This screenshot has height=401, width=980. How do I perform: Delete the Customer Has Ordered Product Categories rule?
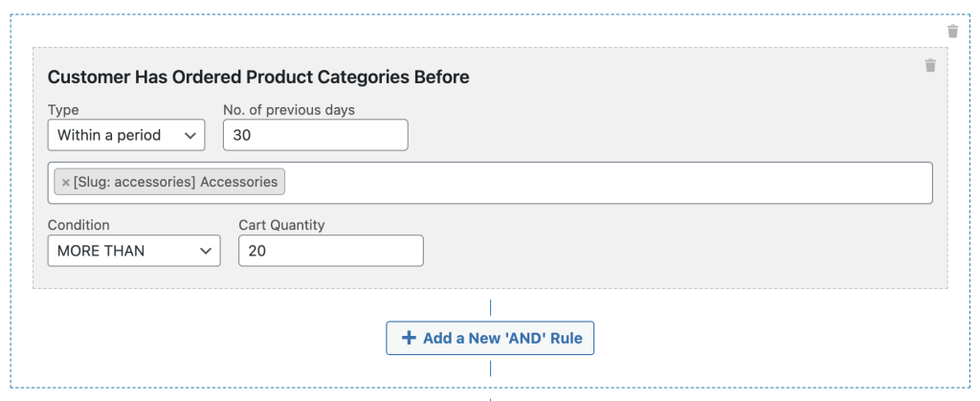coord(930,65)
